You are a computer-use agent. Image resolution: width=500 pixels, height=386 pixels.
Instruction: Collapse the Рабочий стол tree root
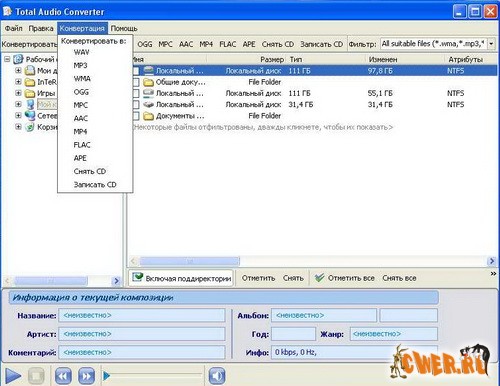click(x=7, y=59)
